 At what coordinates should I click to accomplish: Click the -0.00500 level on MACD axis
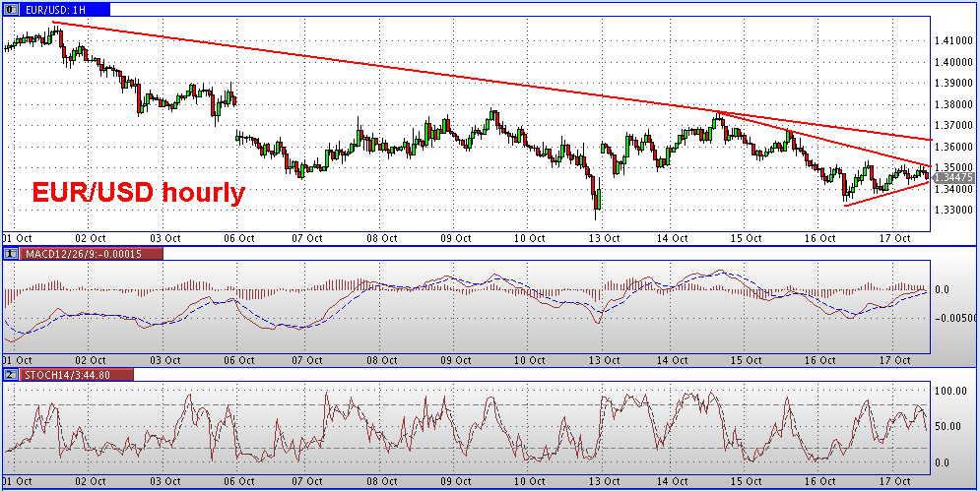(x=957, y=318)
